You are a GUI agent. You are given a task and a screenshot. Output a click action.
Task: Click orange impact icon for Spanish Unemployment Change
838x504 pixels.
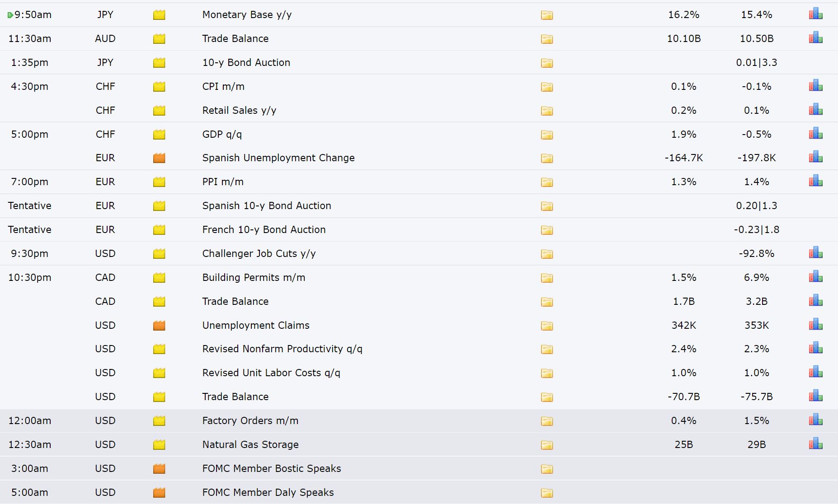coord(159,158)
